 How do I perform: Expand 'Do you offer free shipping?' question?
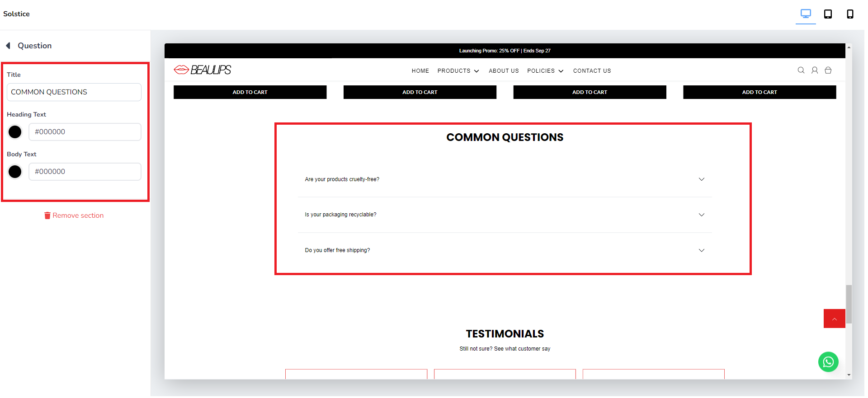pyautogui.click(x=505, y=250)
